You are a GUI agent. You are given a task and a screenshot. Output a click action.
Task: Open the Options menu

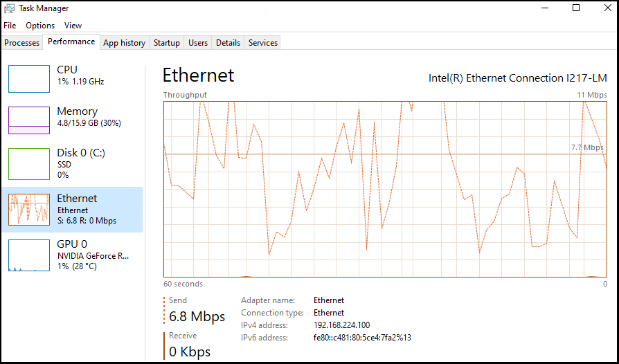coord(40,26)
